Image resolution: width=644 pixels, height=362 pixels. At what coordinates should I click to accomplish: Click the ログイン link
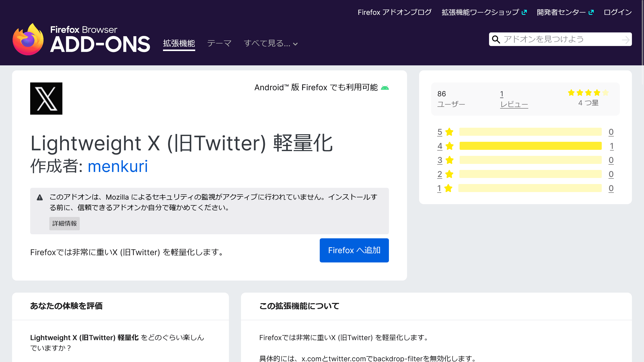coord(618,12)
